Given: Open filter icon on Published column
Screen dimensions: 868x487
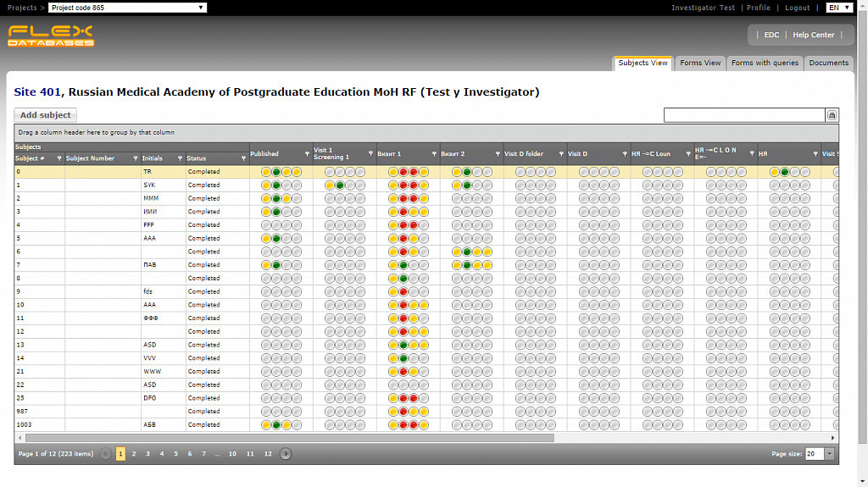Looking at the screenshot, I should pos(307,154).
